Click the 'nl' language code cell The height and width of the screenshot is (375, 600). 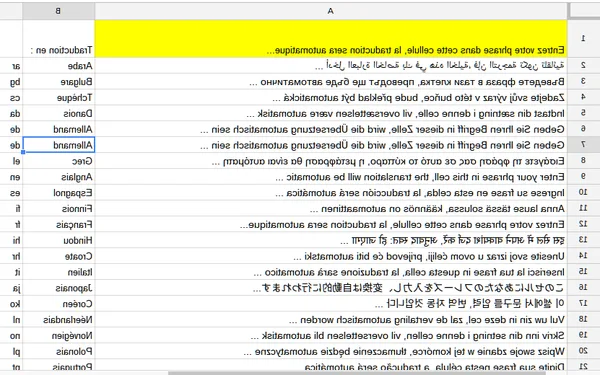(x=11, y=320)
